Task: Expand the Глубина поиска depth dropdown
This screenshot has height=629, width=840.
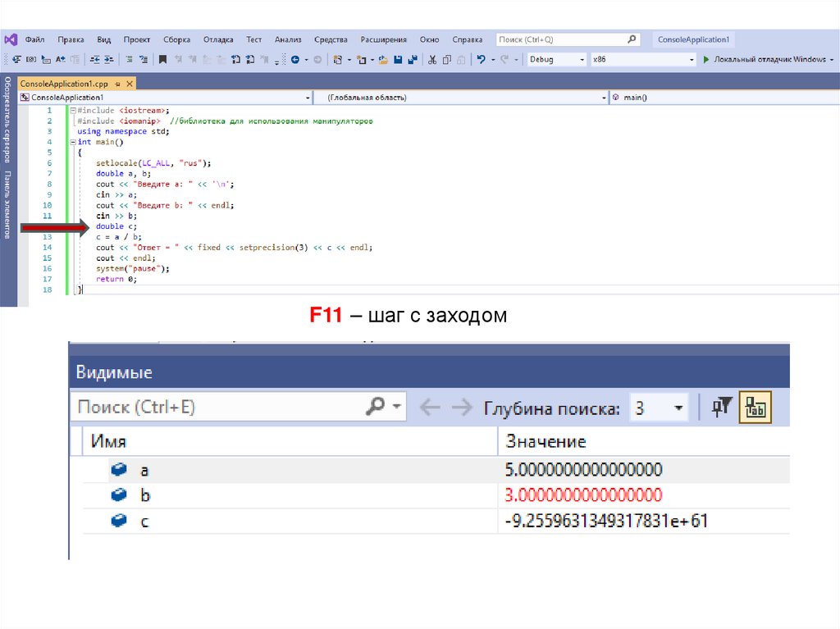Action: [678, 408]
